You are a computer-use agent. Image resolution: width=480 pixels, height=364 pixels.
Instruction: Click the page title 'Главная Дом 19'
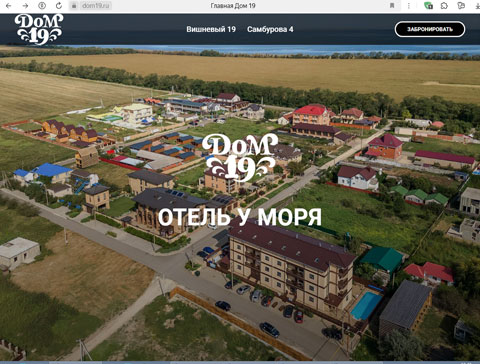[233, 6]
